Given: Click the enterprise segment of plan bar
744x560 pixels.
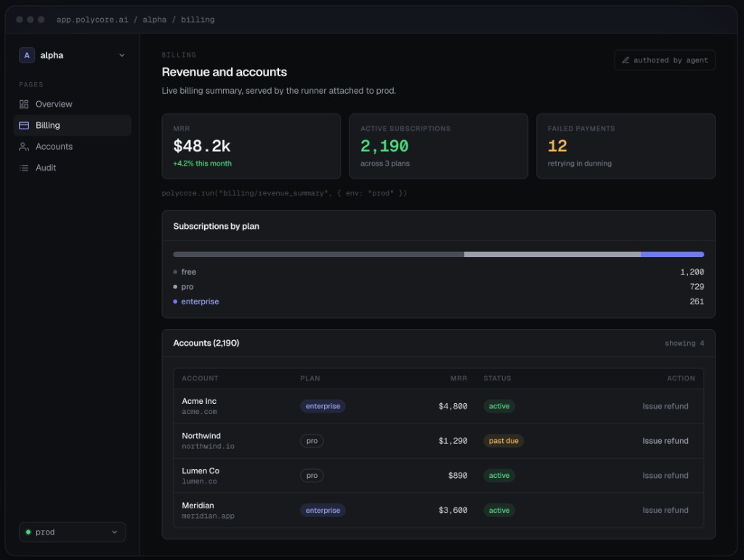Looking at the screenshot, I should pyautogui.click(x=672, y=255).
